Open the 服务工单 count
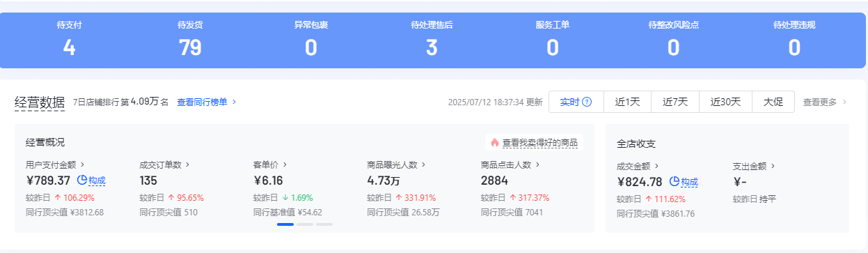868x253 pixels. coord(553,47)
